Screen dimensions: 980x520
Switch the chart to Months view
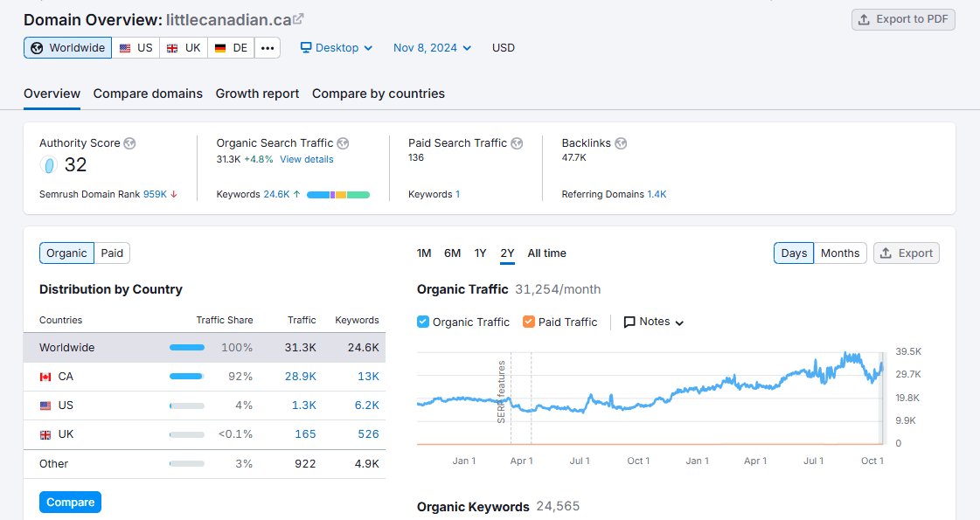(839, 253)
